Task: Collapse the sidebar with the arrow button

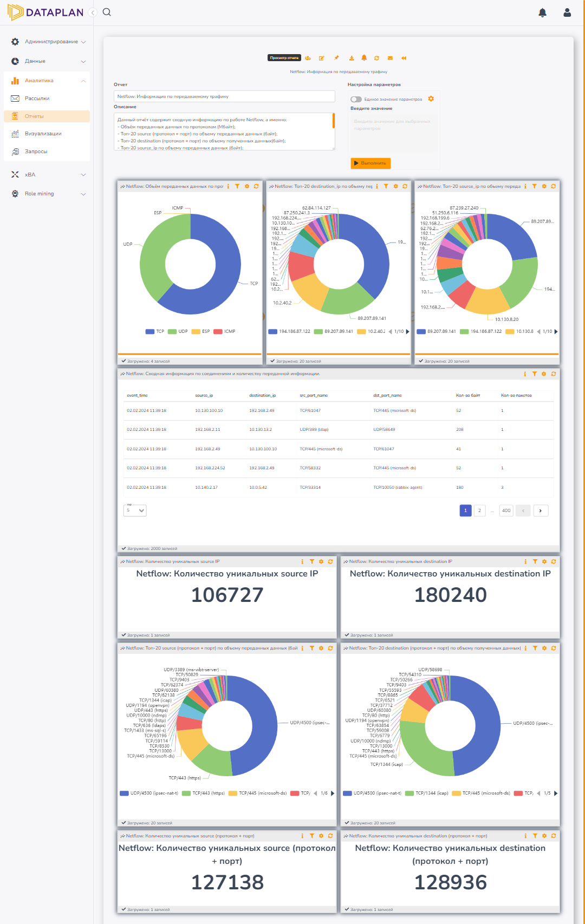Action: coord(93,12)
